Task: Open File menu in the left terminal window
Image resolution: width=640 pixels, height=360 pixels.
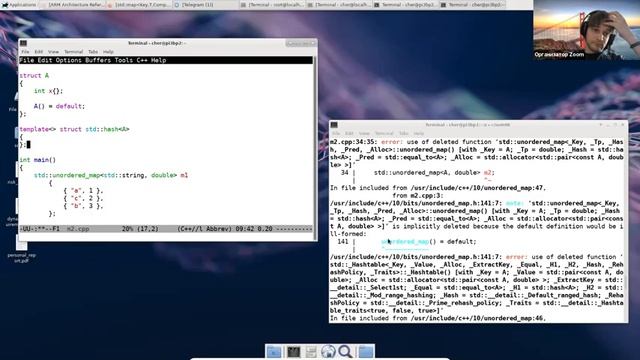Action: [25, 52]
